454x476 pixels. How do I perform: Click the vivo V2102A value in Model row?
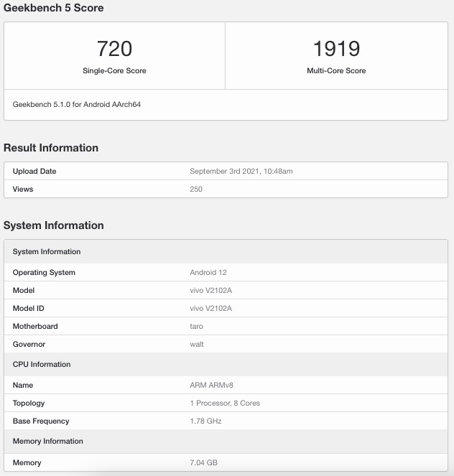[x=211, y=291]
